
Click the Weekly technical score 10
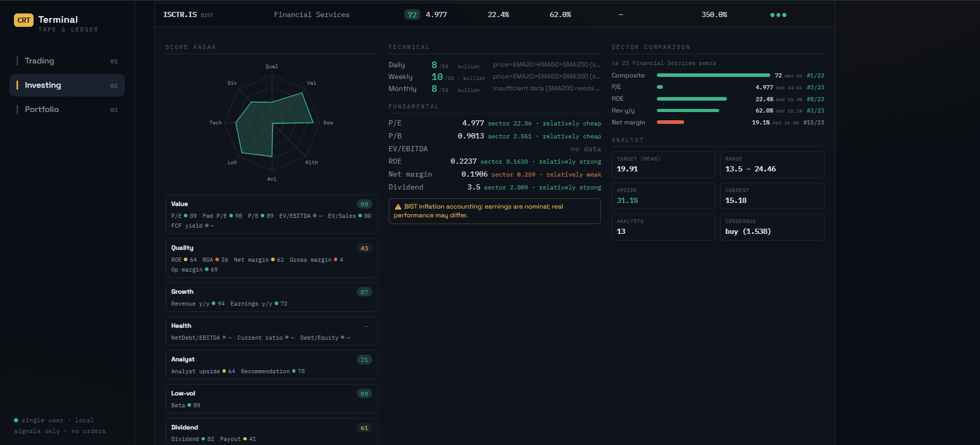(437, 77)
